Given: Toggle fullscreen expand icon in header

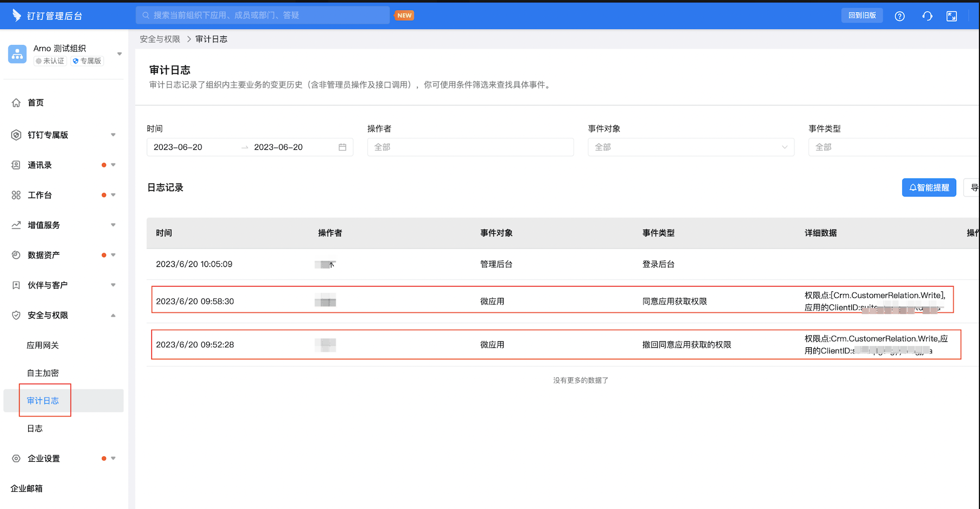Looking at the screenshot, I should (952, 16).
